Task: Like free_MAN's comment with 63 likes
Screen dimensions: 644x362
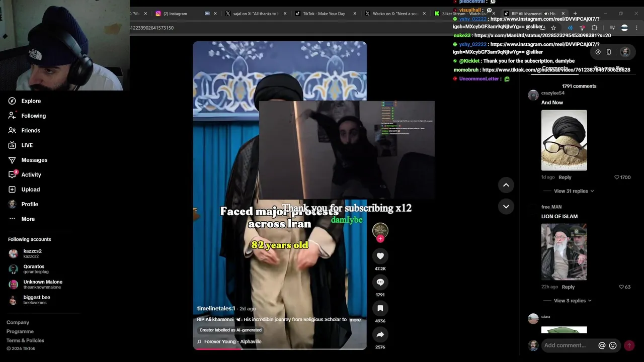Action: pos(621,287)
